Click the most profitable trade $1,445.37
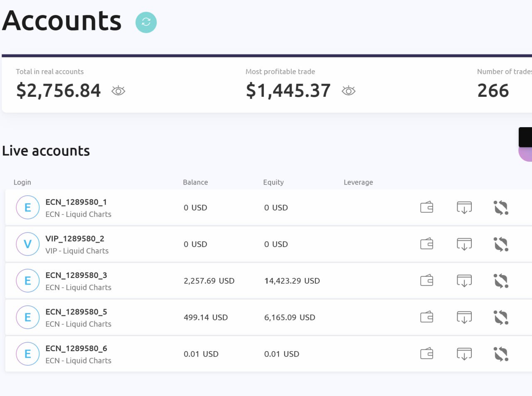Viewport: 532px width, 396px height. (x=288, y=91)
